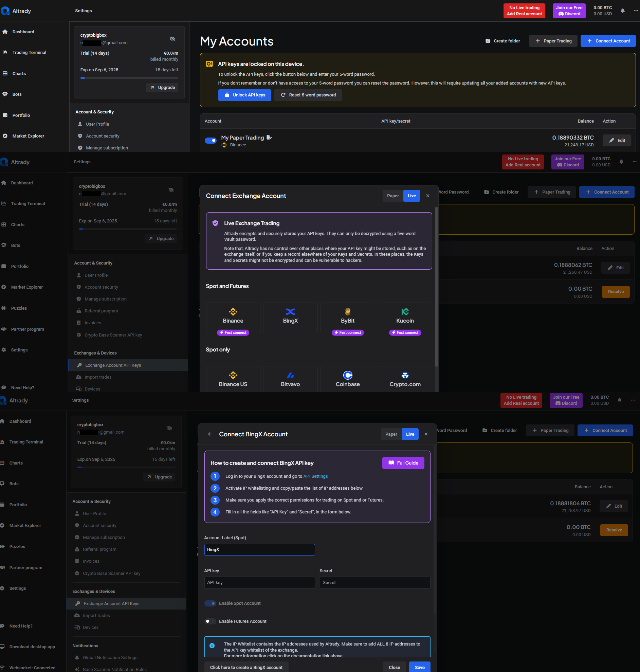Screen dimensions: 640x672
Task: Click trial progress bar in My Accounts view card
Action: [129, 78]
